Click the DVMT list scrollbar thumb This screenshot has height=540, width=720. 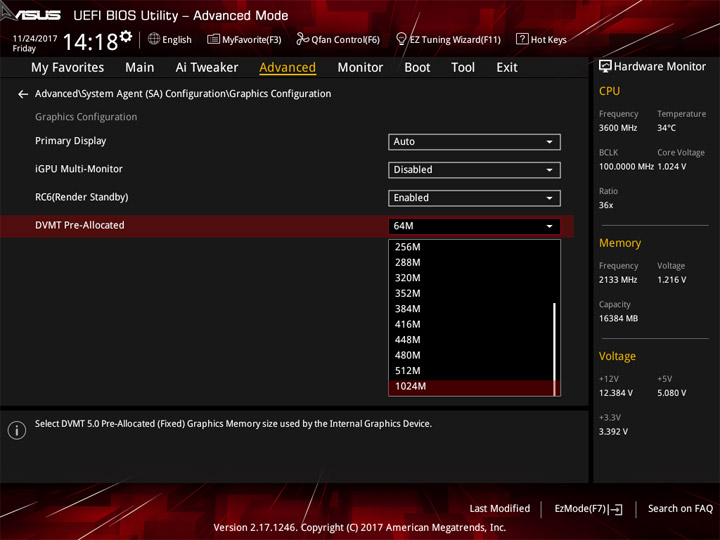[x=555, y=349]
